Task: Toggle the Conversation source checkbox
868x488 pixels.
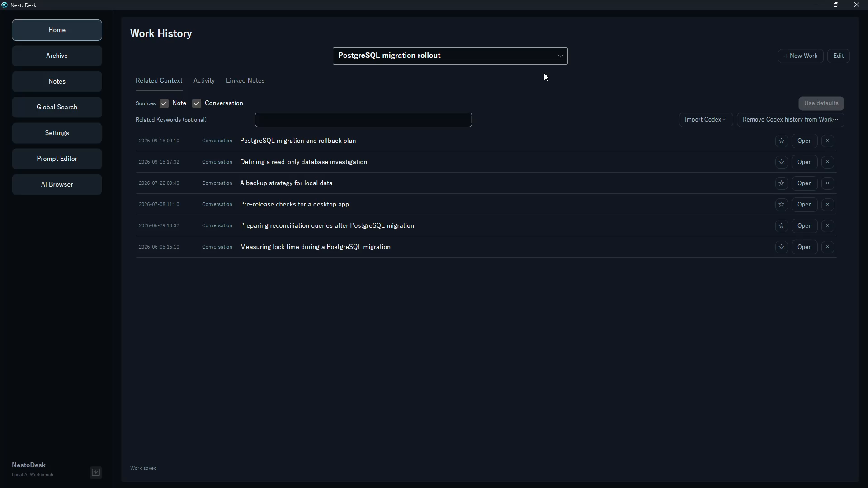Action: pyautogui.click(x=197, y=103)
